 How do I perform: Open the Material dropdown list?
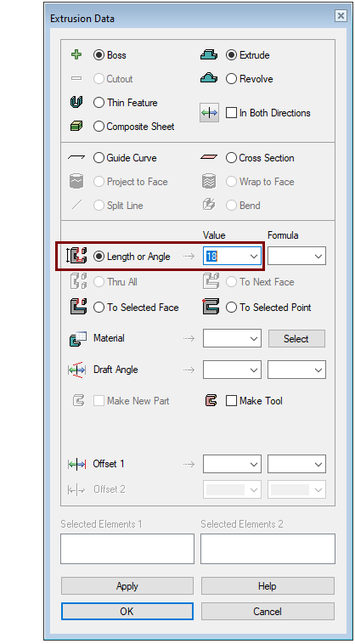click(254, 339)
